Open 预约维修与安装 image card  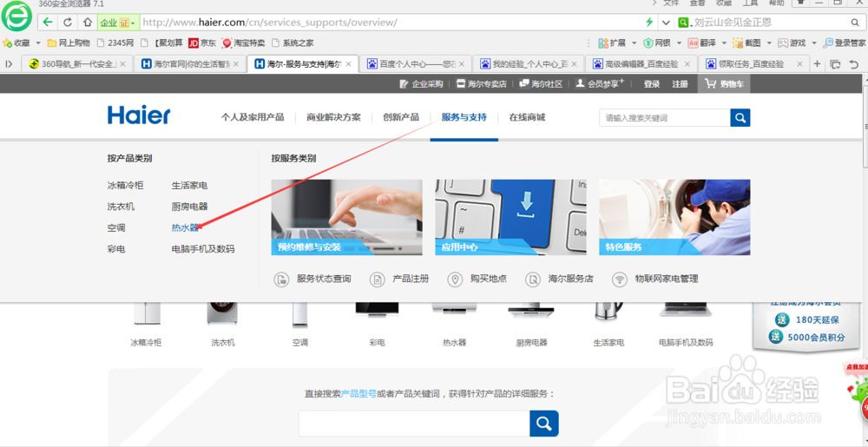click(x=346, y=217)
